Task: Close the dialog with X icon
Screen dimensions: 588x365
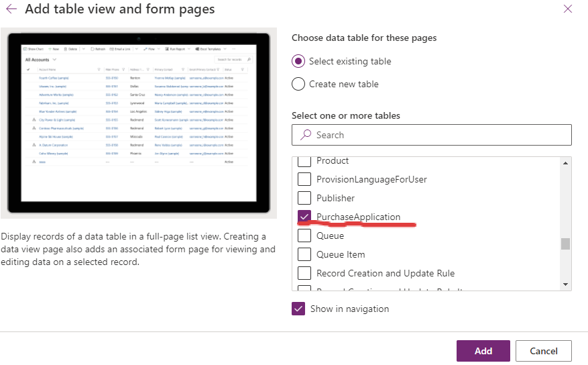Action: pyautogui.click(x=568, y=9)
